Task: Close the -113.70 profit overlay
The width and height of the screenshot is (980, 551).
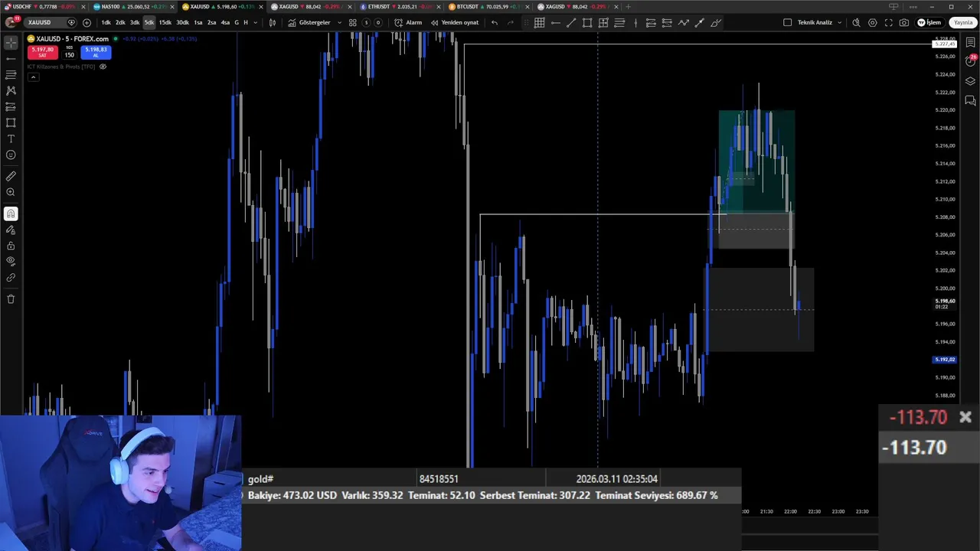Action: (x=965, y=417)
